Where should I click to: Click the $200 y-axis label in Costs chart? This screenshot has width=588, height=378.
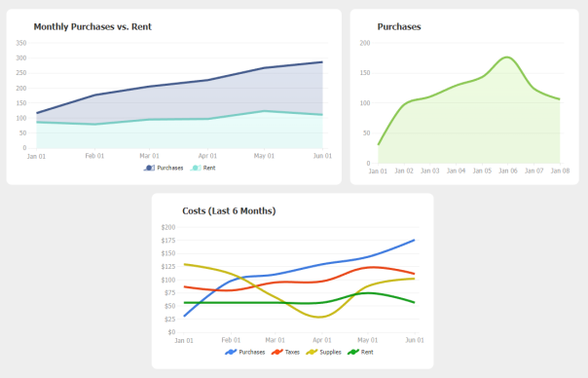coord(168,227)
